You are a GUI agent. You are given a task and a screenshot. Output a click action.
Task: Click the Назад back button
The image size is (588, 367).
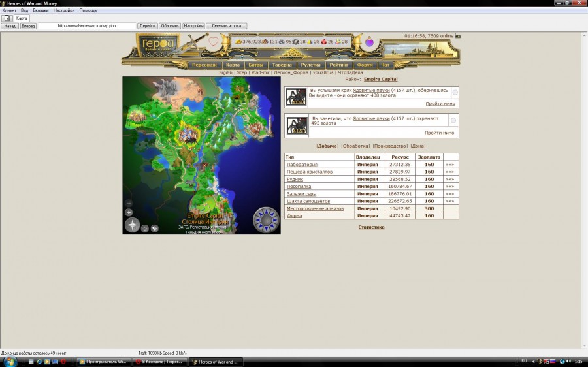10,26
